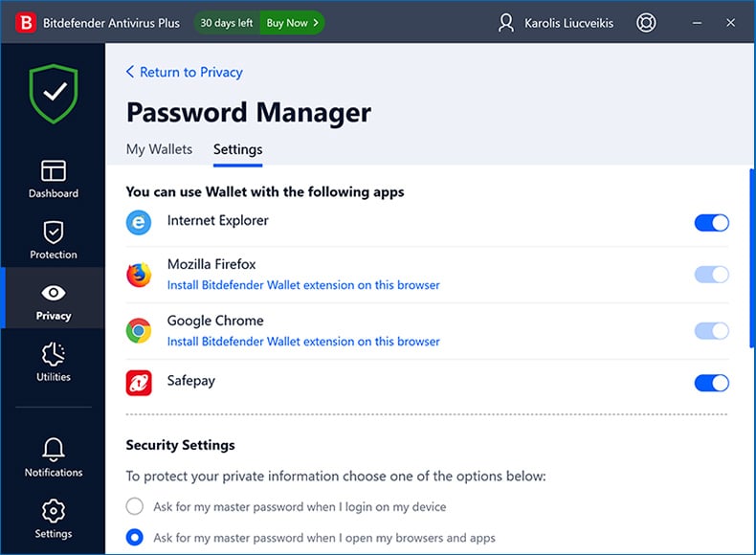Image resolution: width=756 pixels, height=555 pixels.
Task: Open the Protection sidebar section
Action: click(54, 240)
